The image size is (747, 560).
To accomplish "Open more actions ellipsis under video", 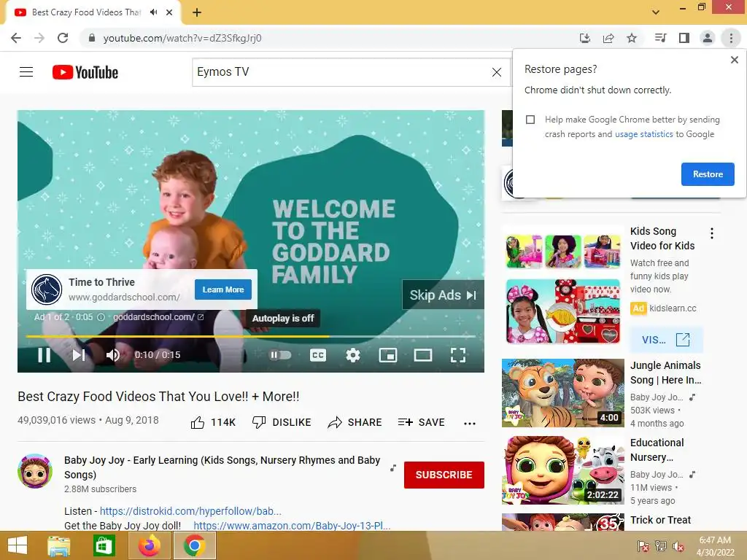I will tap(470, 424).
